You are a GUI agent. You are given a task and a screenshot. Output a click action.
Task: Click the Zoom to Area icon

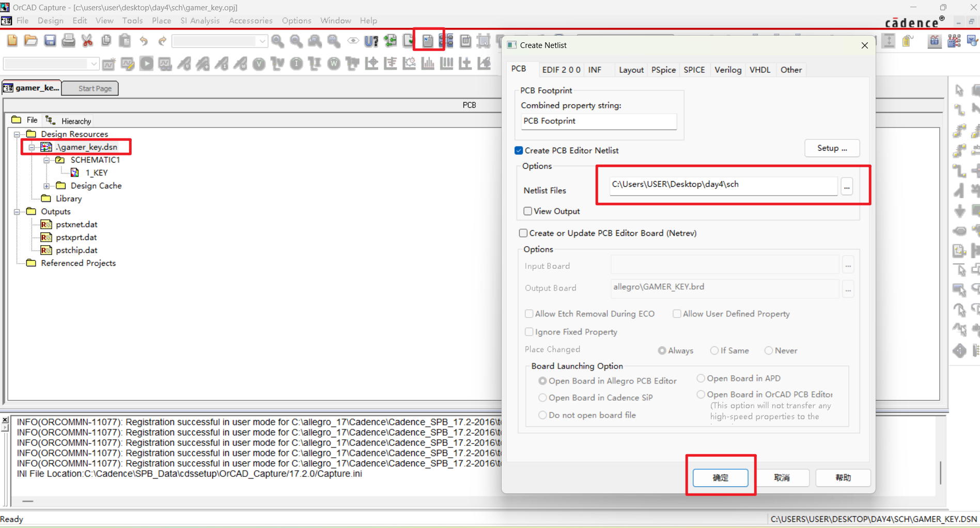315,41
